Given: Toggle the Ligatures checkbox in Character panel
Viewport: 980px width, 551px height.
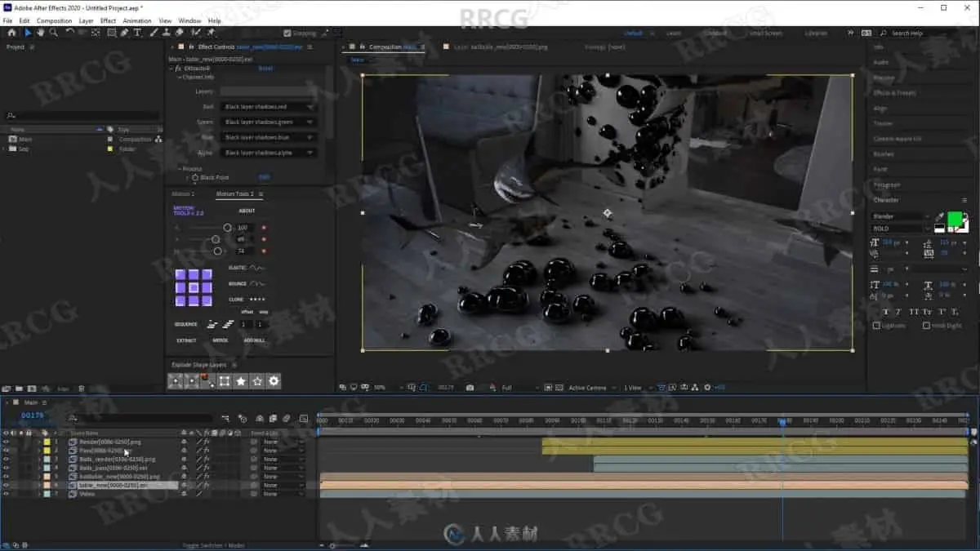Looking at the screenshot, I should (x=876, y=325).
